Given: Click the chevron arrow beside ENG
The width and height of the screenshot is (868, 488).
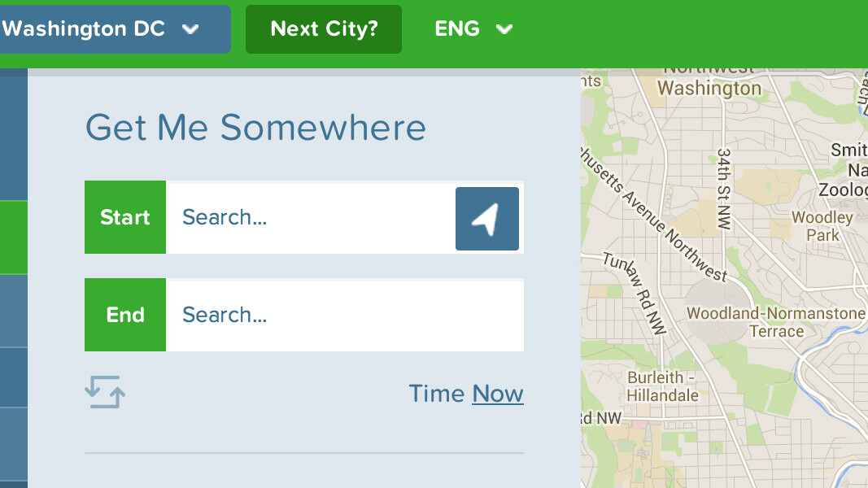Looking at the screenshot, I should [504, 29].
